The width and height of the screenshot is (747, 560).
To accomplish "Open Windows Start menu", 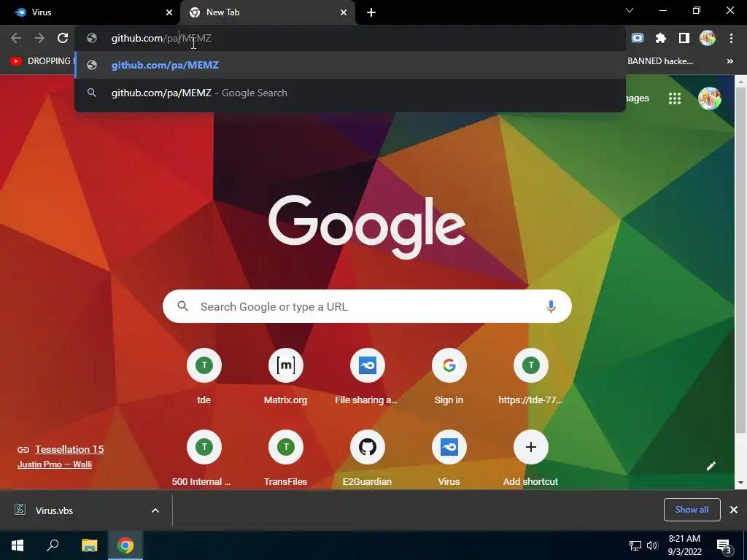I will point(18,545).
